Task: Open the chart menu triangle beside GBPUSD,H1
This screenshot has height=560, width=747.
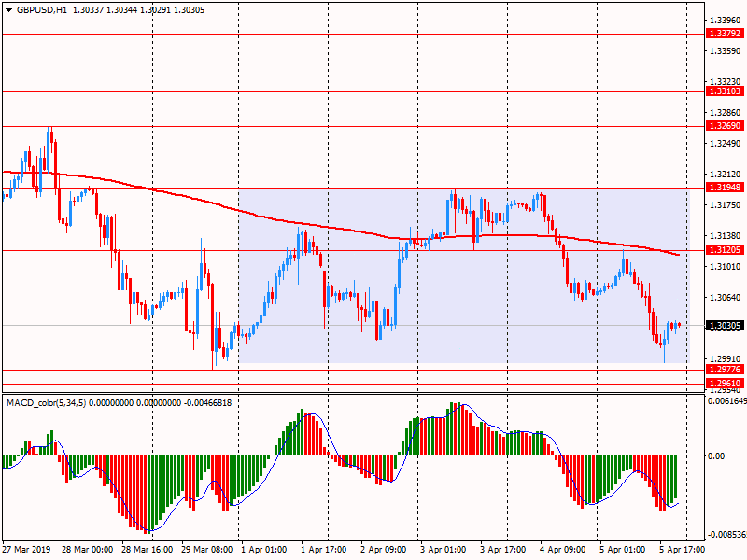Action: click(x=9, y=10)
